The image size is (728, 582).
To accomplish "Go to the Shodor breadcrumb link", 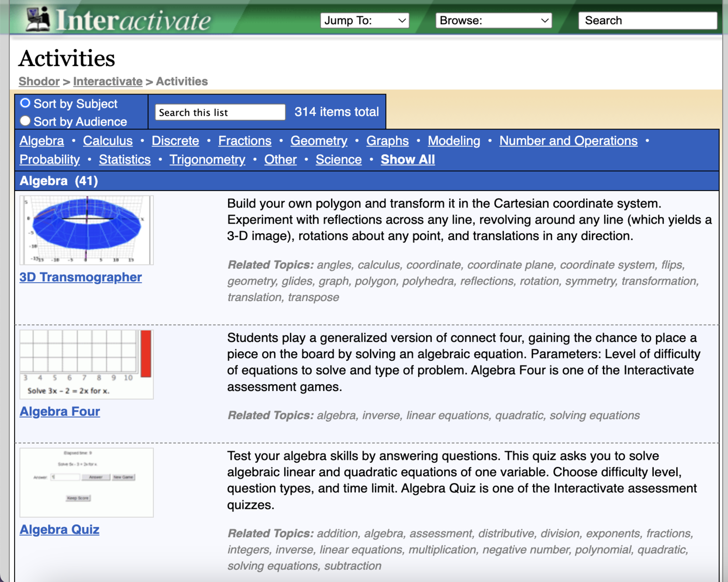I will coord(39,81).
